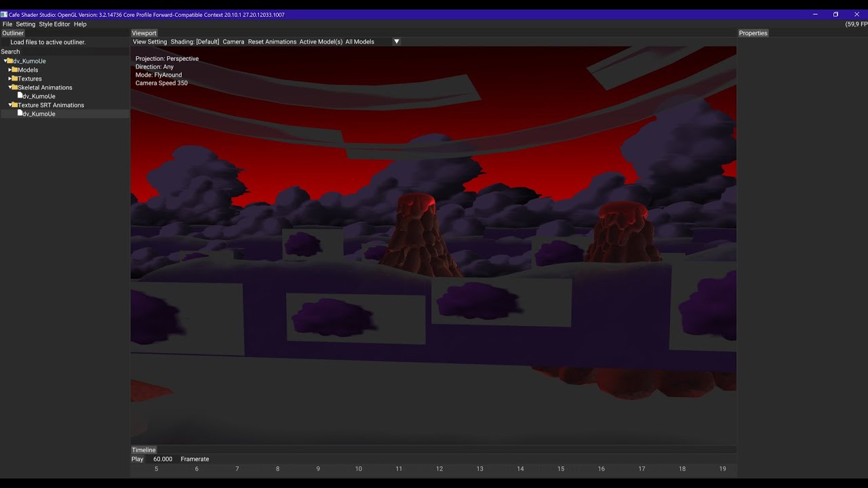This screenshot has height=488, width=868.
Task: Select dv_KumoUe under Skeletal Animations
Action: coord(39,96)
